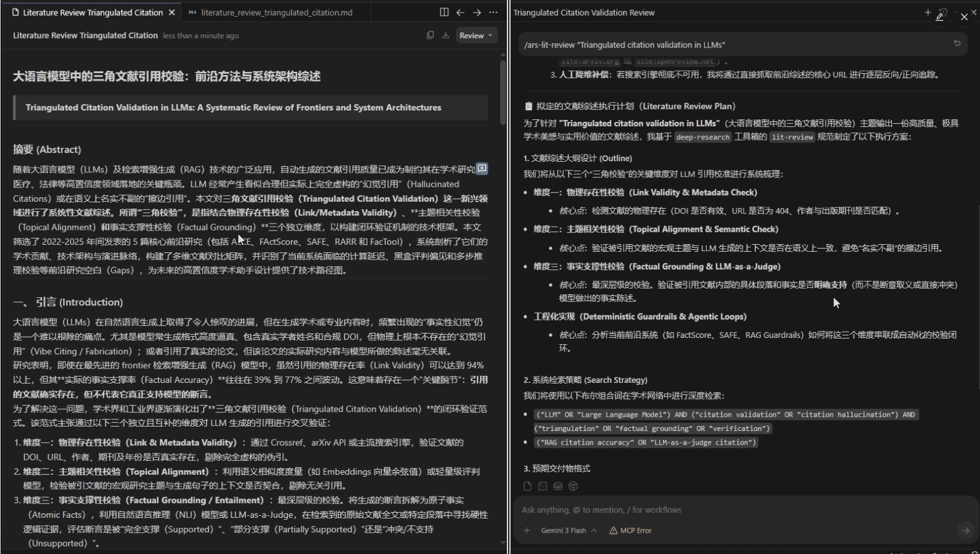Click the '一、引言 (Introduction)' heading
Screen dimensions: 980x554
coord(68,302)
